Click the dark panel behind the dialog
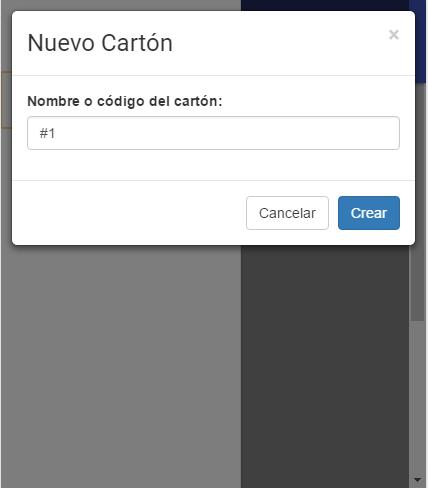 (x=325, y=367)
